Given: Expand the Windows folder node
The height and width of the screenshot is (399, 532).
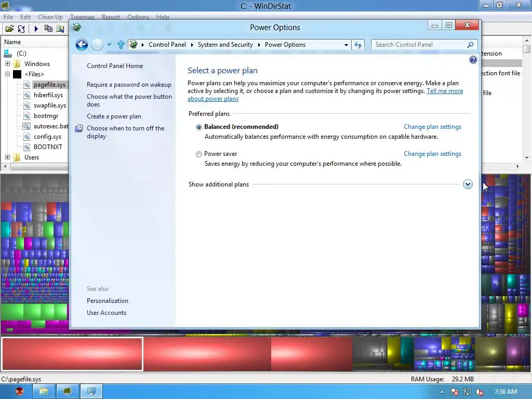Looking at the screenshot, I should coord(7,64).
